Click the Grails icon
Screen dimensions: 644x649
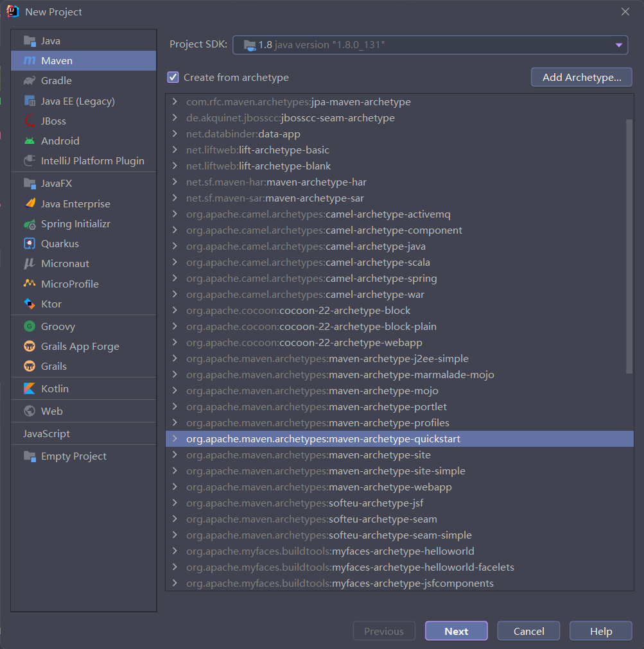tap(30, 366)
